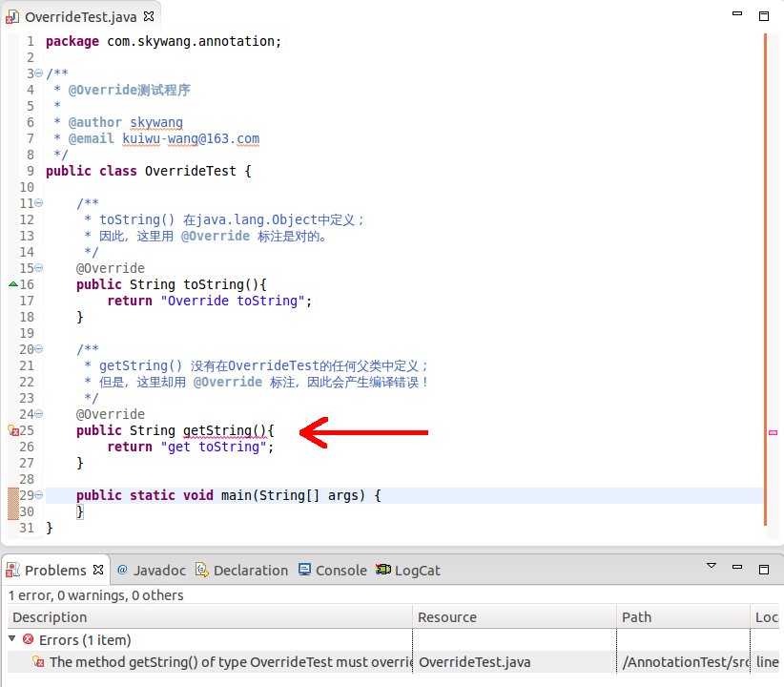Maximize the editor area
The width and height of the screenshot is (784, 687).
click(x=765, y=15)
